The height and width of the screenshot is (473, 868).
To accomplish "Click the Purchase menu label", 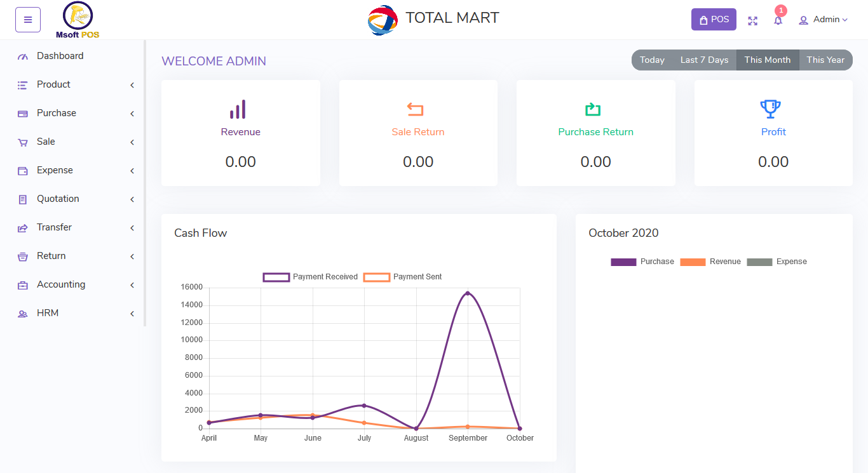I will [57, 113].
